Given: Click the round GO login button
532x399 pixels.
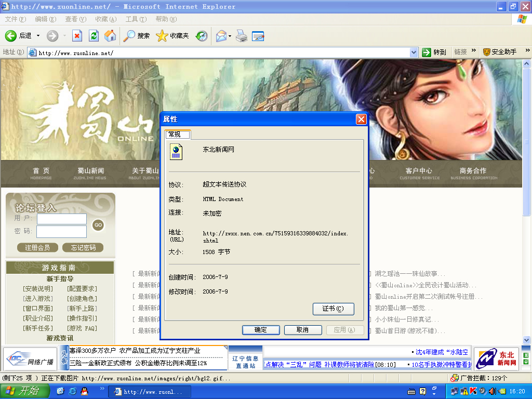Looking at the screenshot, I should coord(98,225).
